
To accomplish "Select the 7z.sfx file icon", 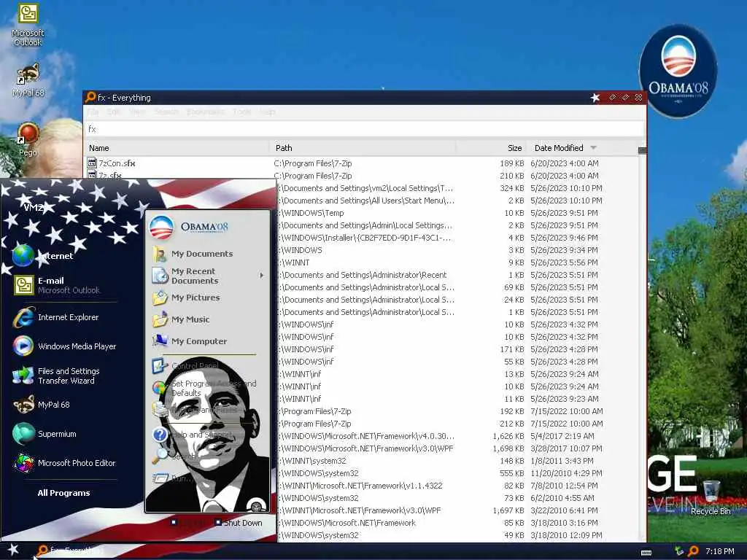I will [x=92, y=176].
